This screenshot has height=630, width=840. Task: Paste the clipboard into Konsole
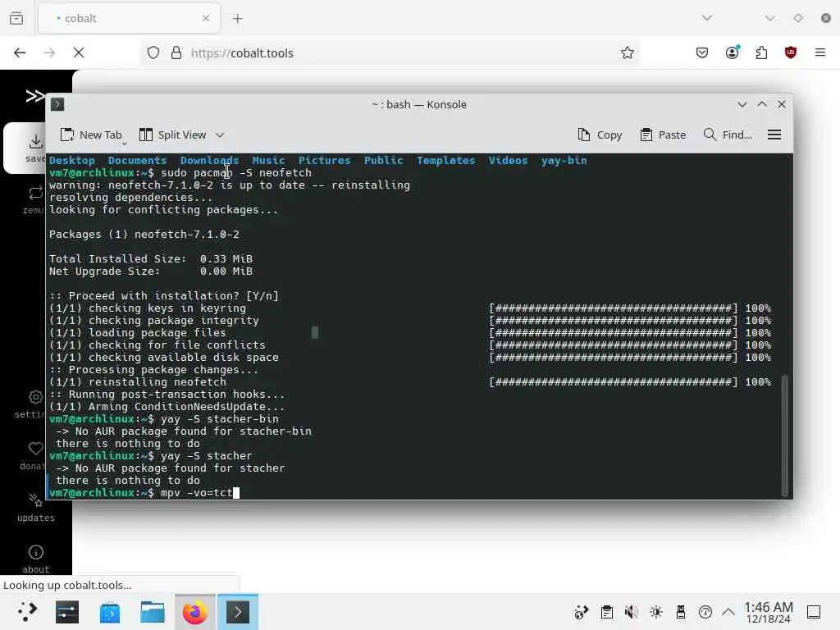click(663, 135)
